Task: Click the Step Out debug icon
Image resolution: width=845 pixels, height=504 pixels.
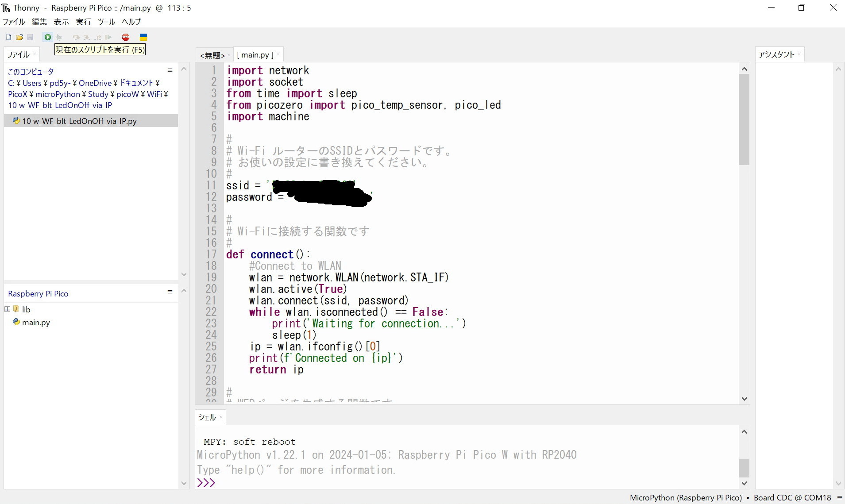Action: pyautogui.click(x=98, y=37)
